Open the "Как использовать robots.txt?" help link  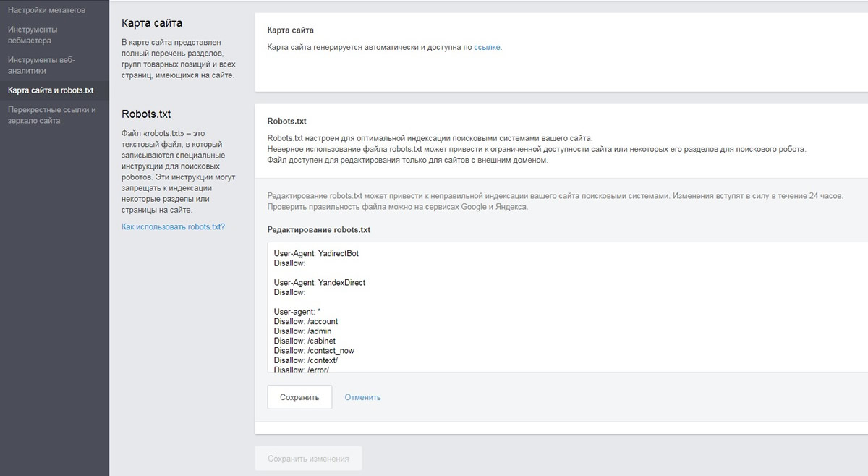pos(174,226)
